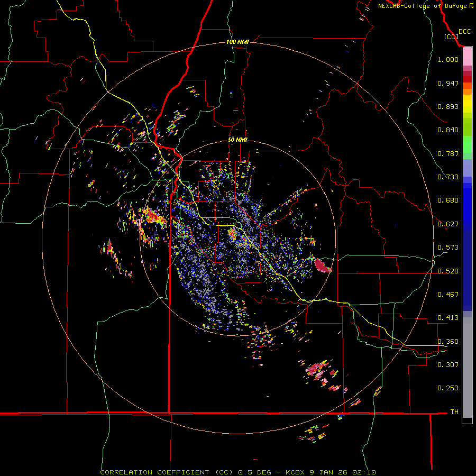Select the 1.000 scale value
This screenshot has width=476, height=476.
[448, 59]
